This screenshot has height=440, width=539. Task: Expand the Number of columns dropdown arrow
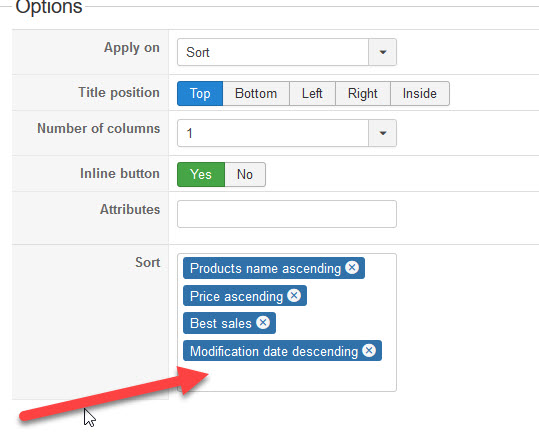click(x=383, y=133)
